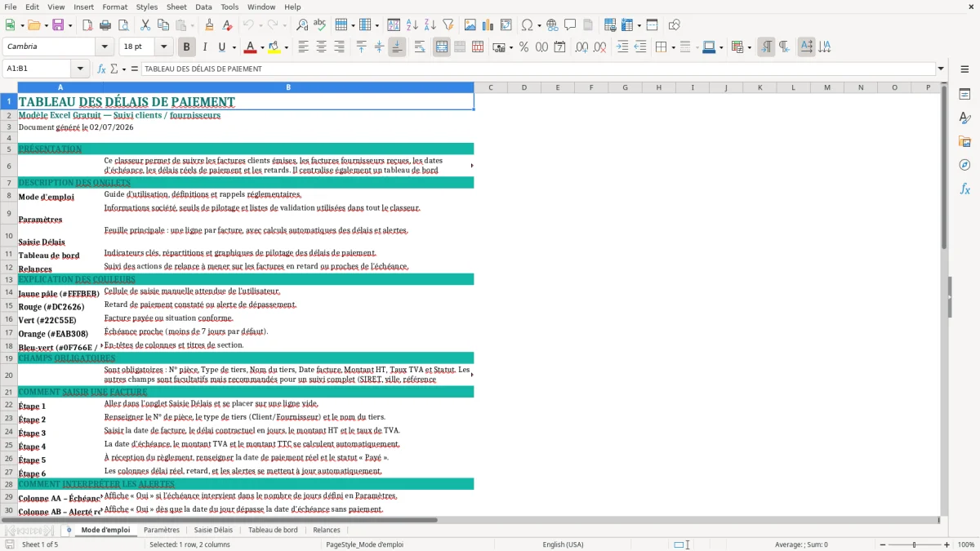Click the Format as Percent icon
The height and width of the screenshot is (551, 980).
[523, 47]
